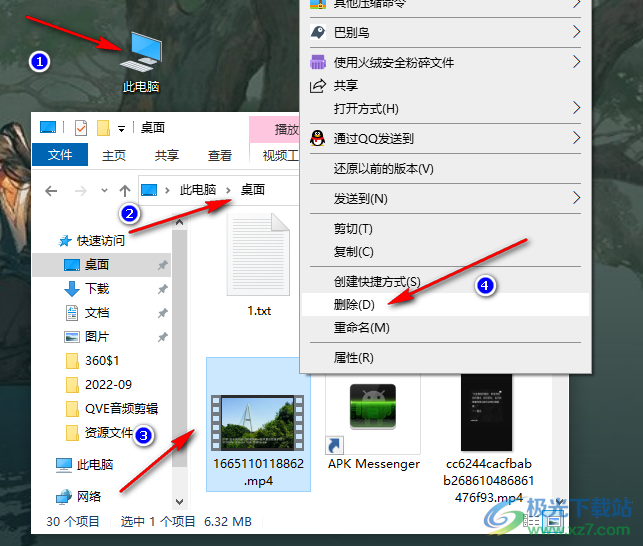Choose 剪切(T) from context menu

(x=445, y=228)
